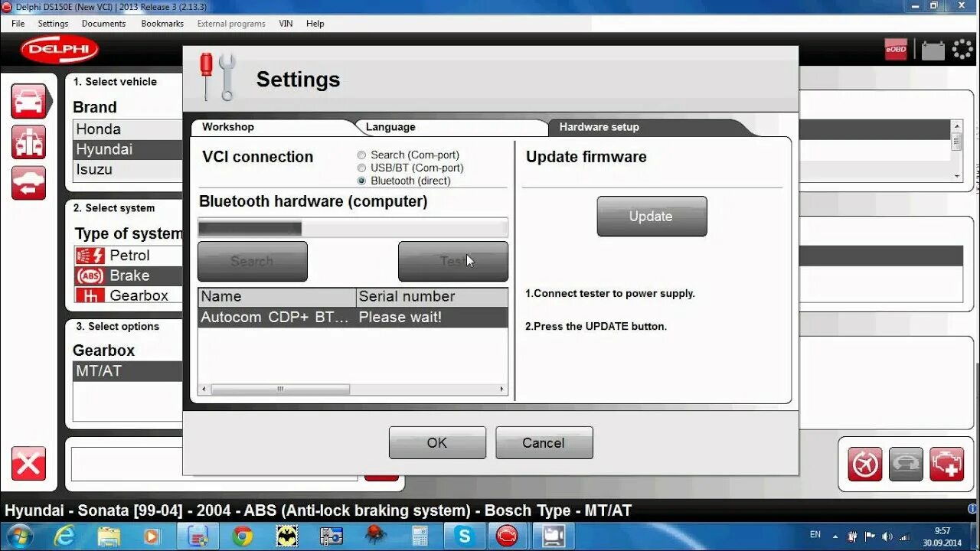This screenshot has width=980, height=551.
Task: Open the Bookmarks menu
Action: (162, 24)
